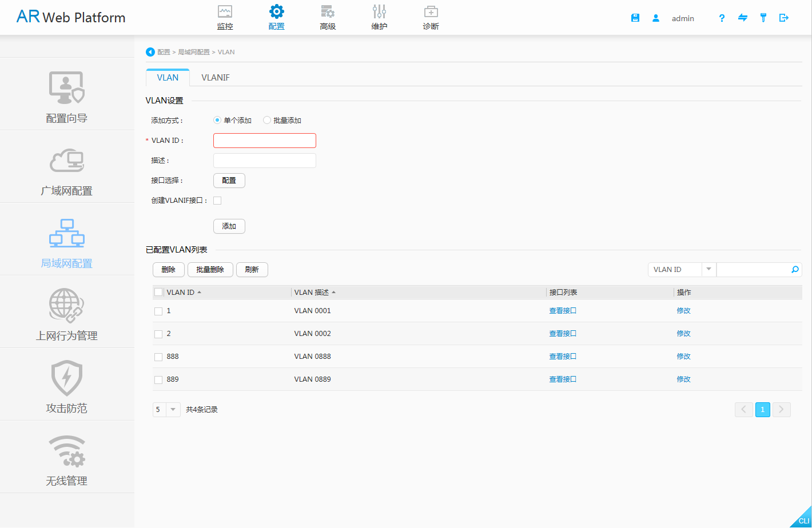Screen dimensions: 812x528
Task: Go to previous page arrow
Action: (744, 410)
